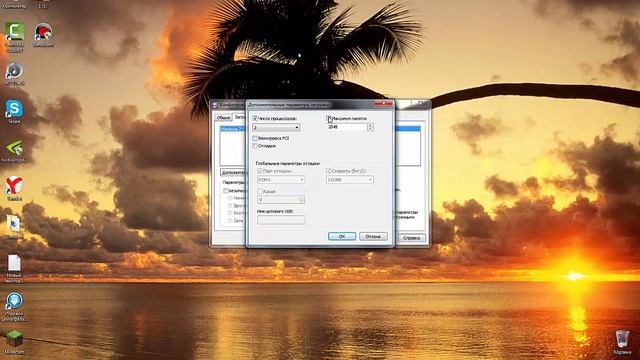Click the Канал value field showing 0

[x=278, y=200]
